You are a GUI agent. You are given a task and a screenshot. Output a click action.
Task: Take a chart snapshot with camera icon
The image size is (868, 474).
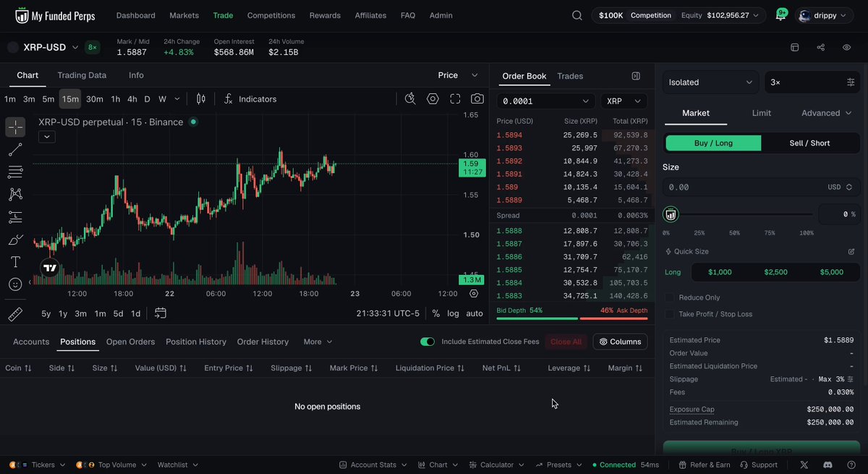click(x=477, y=99)
